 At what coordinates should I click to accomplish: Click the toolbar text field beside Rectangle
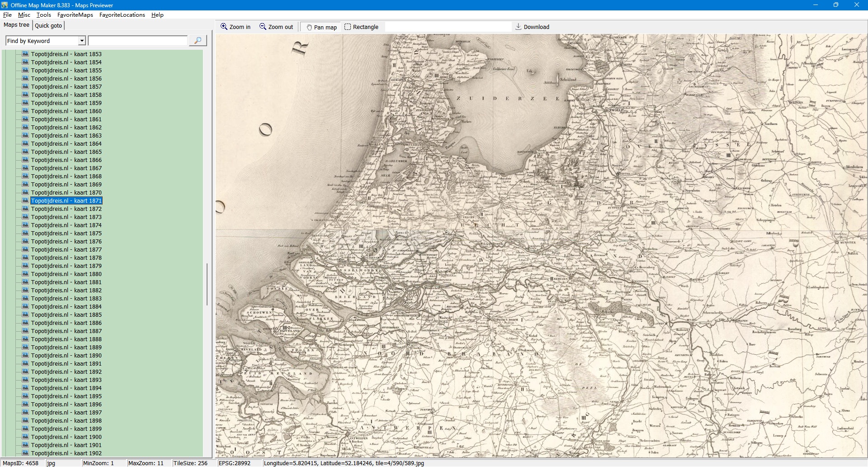pos(448,27)
